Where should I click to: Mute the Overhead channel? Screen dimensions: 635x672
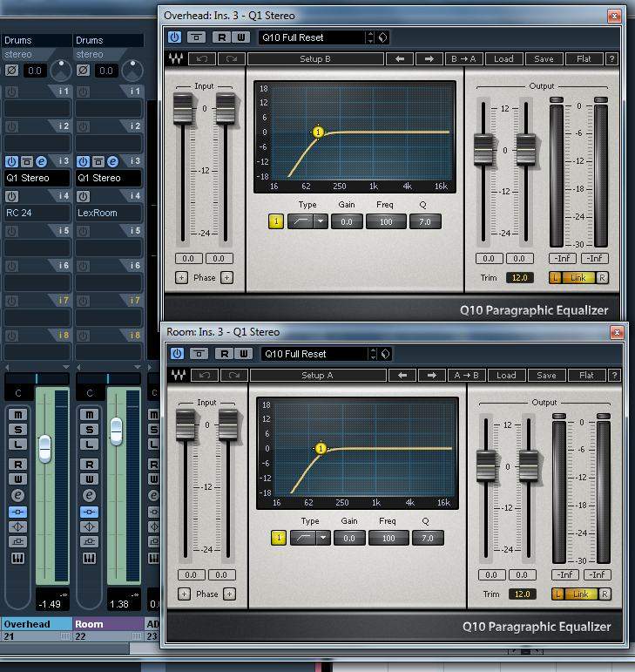pyautogui.click(x=17, y=415)
